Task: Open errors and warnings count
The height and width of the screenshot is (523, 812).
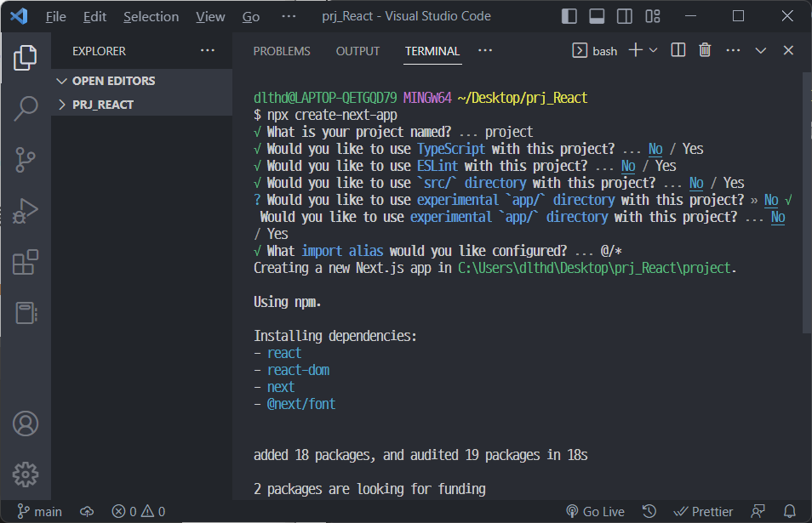Action: coord(138,512)
